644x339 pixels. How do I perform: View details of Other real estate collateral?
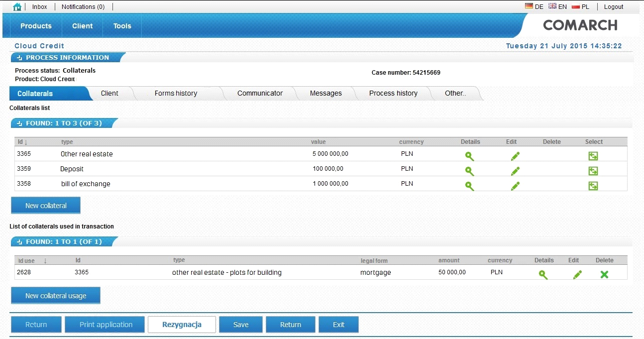(x=469, y=156)
